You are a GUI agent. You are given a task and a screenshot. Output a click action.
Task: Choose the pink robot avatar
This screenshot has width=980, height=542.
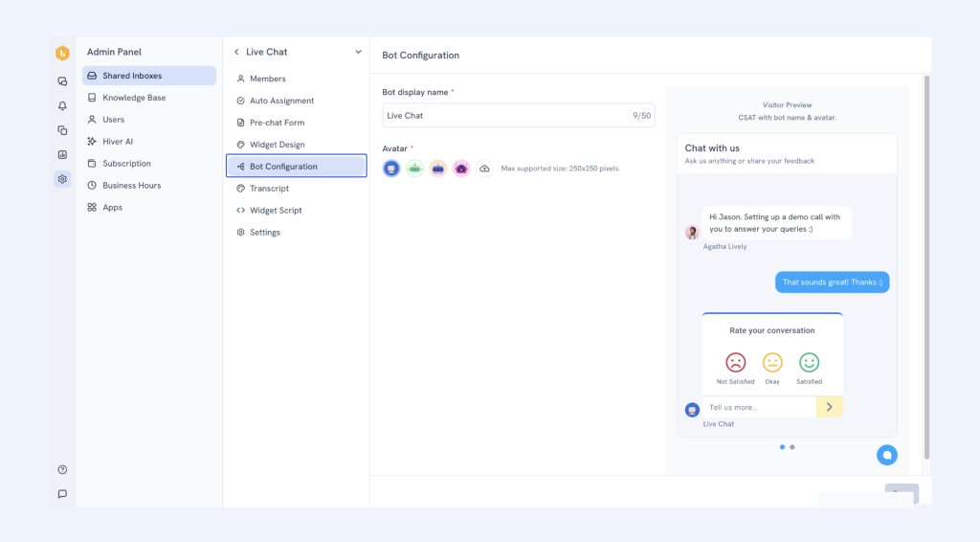(x=461, y=169)
